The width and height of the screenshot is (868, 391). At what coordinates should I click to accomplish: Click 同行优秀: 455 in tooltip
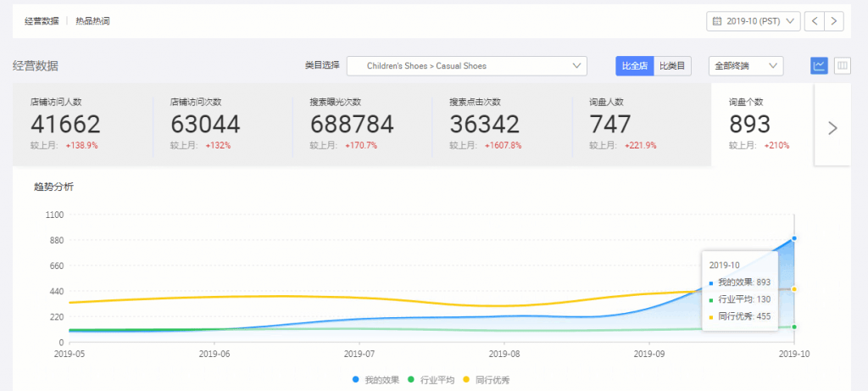coord(740,317)
